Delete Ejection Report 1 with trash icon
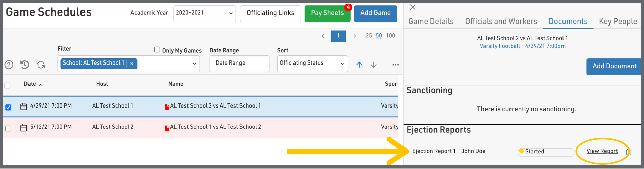The height and width of the screenshot is (169, 644). point(629,152)
